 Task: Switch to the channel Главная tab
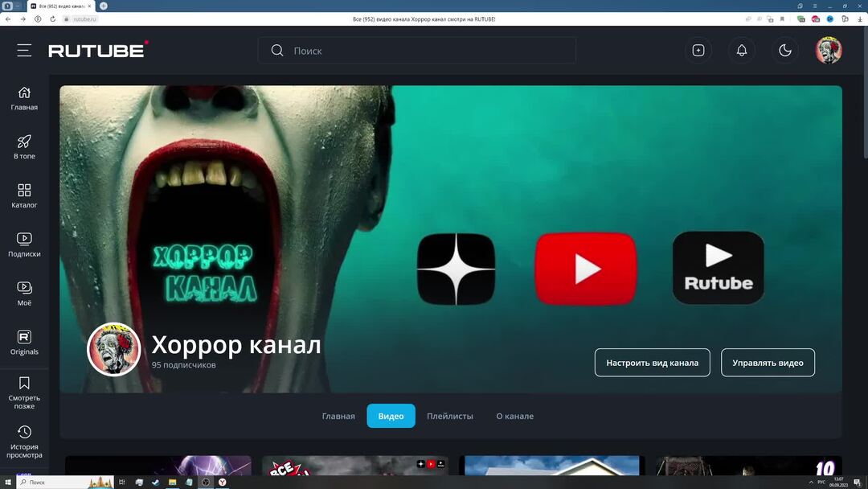338,416
